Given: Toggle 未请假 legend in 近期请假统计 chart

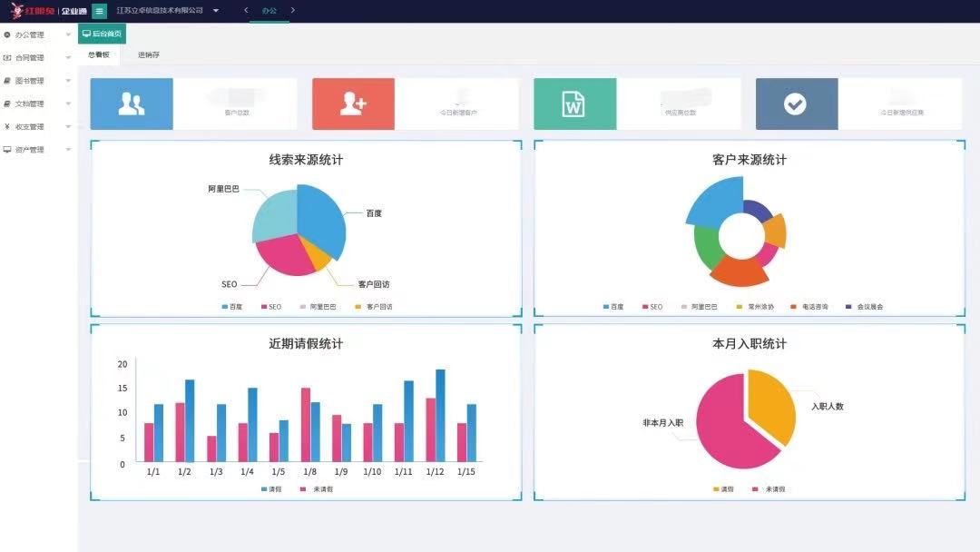Looking at the screenshot, I should tap(317, 489).
